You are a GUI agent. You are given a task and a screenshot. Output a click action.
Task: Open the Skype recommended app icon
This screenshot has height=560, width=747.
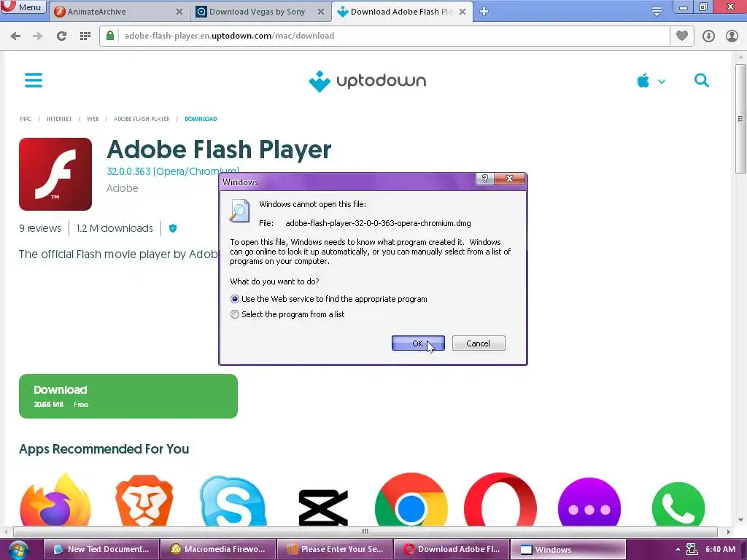[233, 501]
